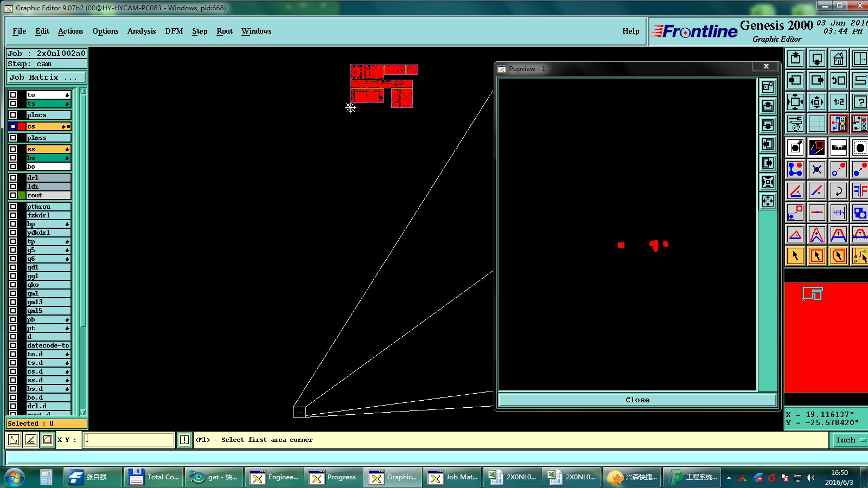Open the DFM menu

pos(174,31)
